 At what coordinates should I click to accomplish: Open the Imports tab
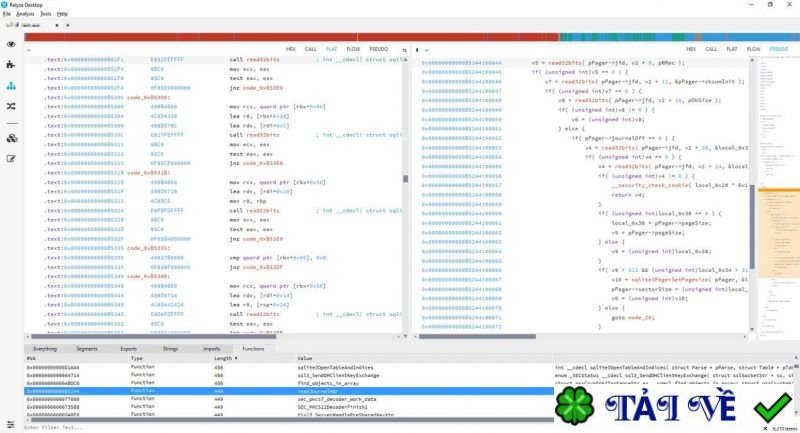point(211,348)
